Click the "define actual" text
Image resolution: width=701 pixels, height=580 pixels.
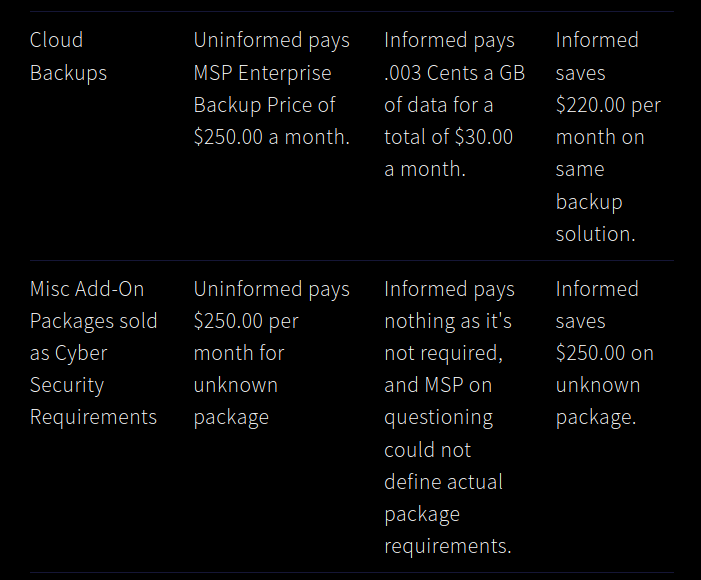coord(442,482)
